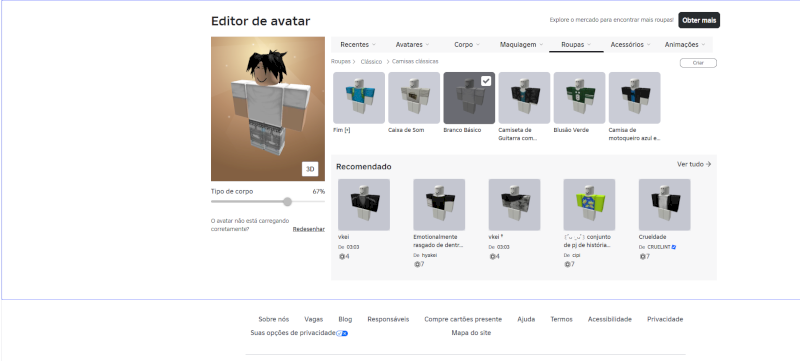Click the Recomendado heading
The image size is (800, 361).
click(364, 167)
